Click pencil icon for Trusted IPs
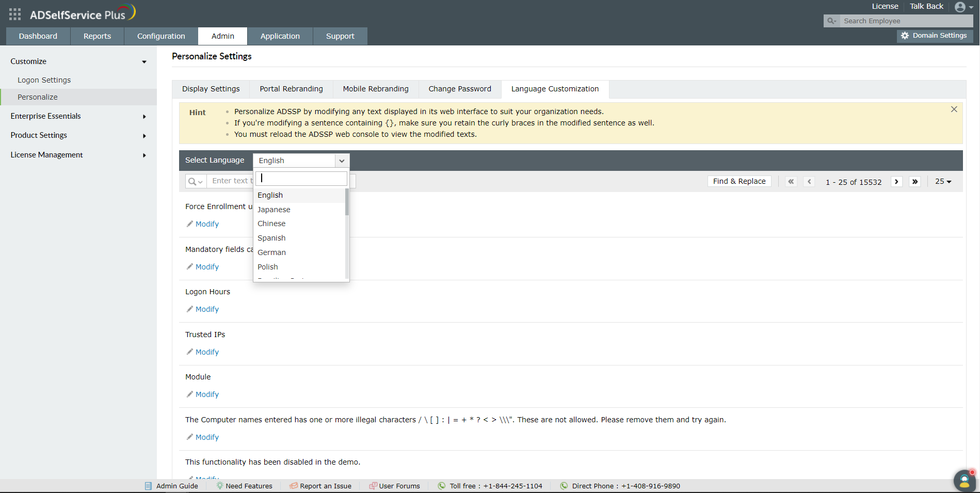 [x=189, y=352]
